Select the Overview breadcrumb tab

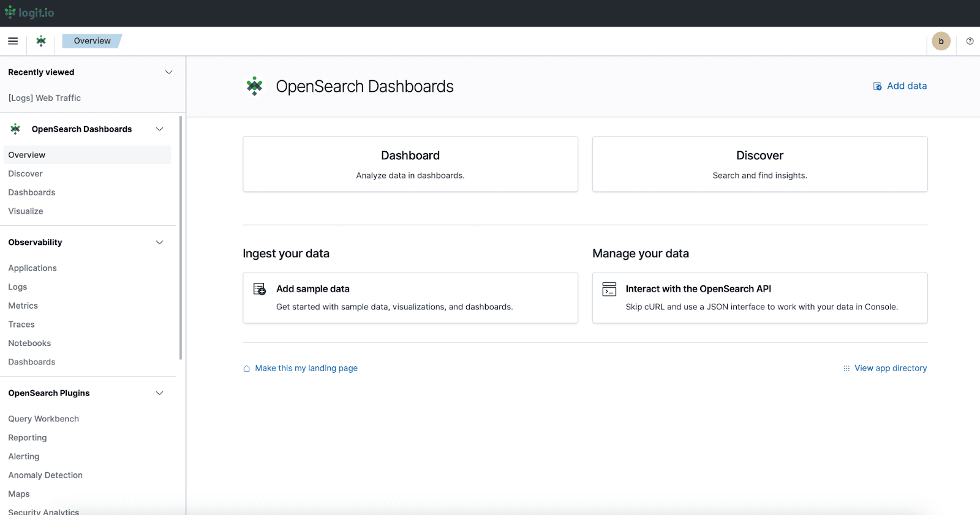(92, 41)
